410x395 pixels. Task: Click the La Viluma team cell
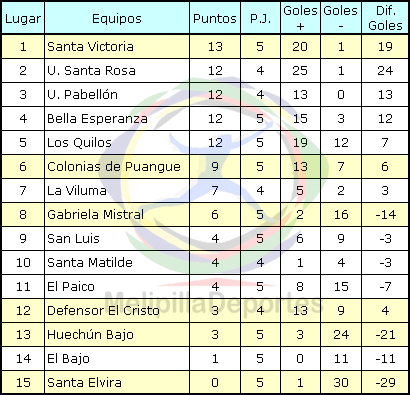coord(117,191)
